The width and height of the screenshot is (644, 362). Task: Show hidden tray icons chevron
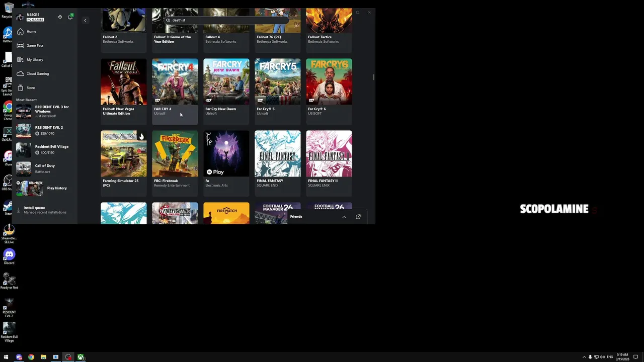click(x=584, y=357)
